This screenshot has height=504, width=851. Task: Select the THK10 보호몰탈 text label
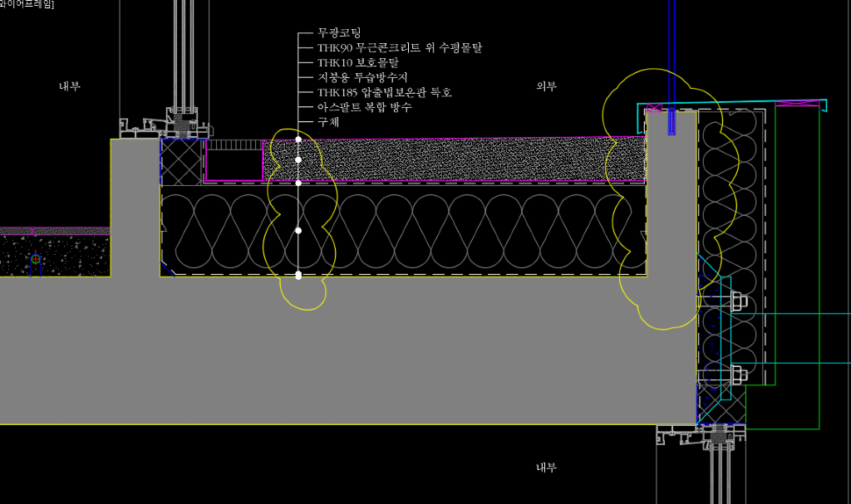tap(357, 63)
